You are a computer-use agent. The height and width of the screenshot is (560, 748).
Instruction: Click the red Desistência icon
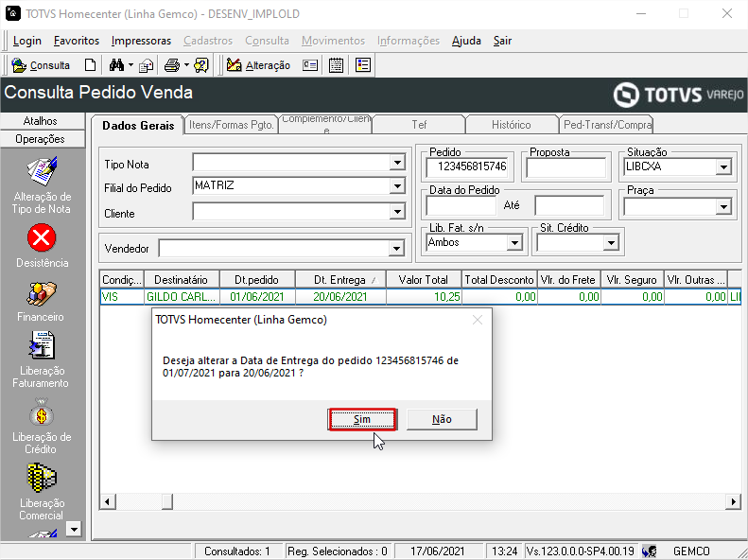coord(42,237)
